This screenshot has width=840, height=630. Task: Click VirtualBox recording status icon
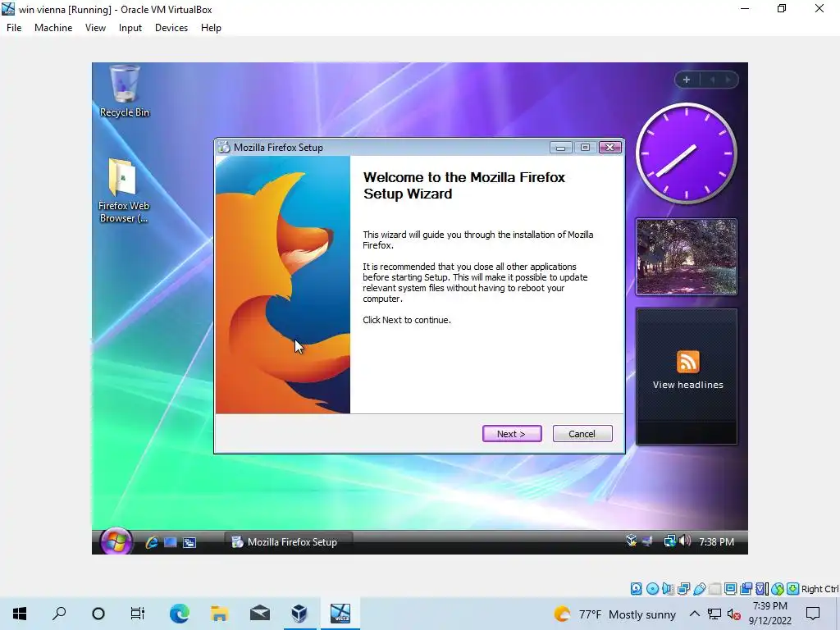click(x=746, y=589)
